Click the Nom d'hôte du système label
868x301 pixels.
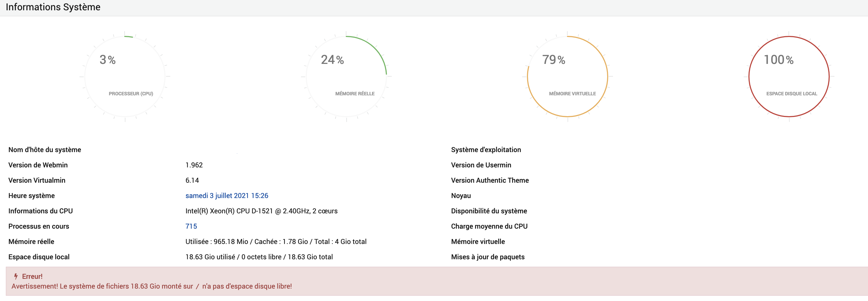pos(45,150)
